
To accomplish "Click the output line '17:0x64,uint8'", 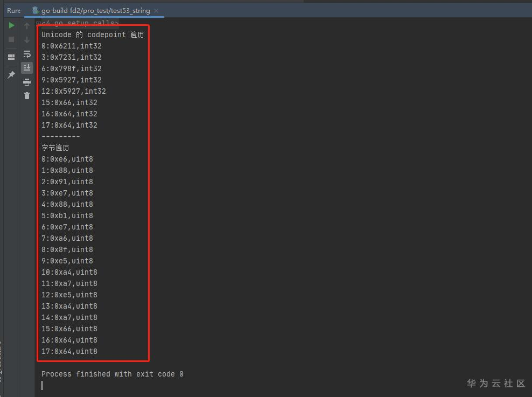I will tap(69, 351).
